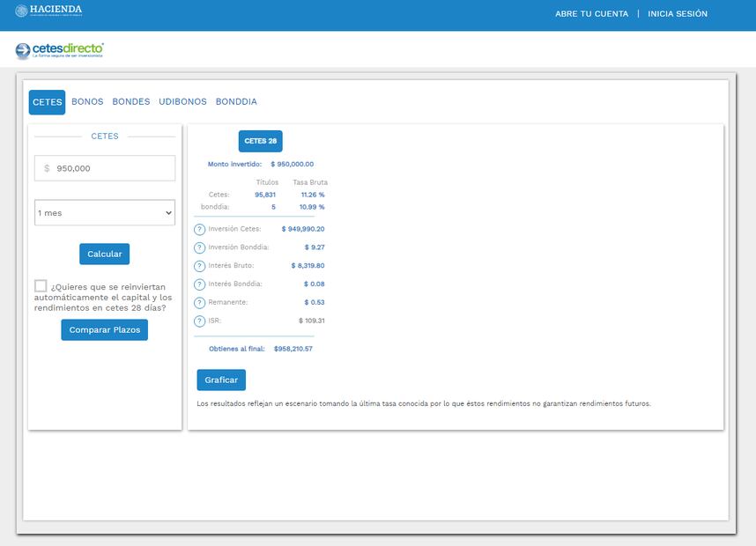Click the Tasa Bruta column header
756x546 pixels.
coord(310,182)
